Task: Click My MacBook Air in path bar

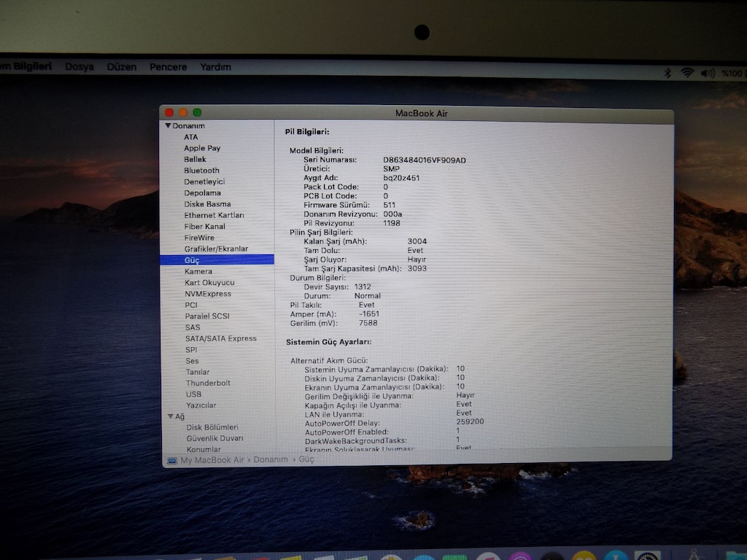Action: tap(212, 460)
